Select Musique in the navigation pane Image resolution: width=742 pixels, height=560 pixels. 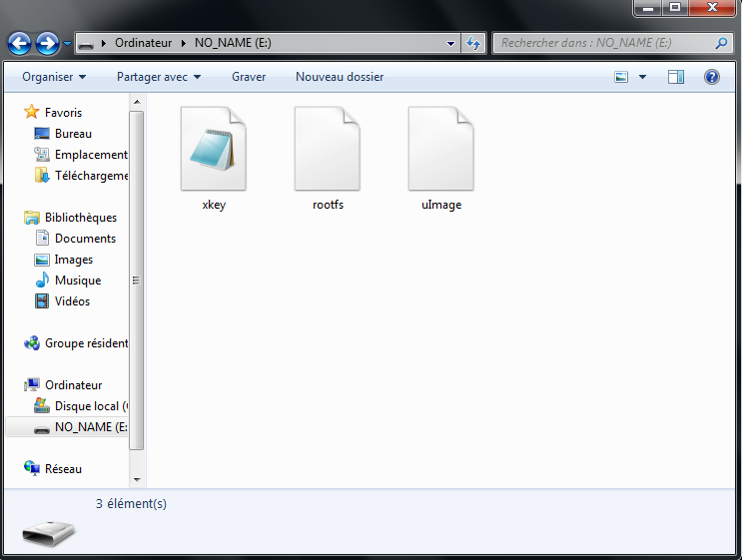[x=78, y=280]
